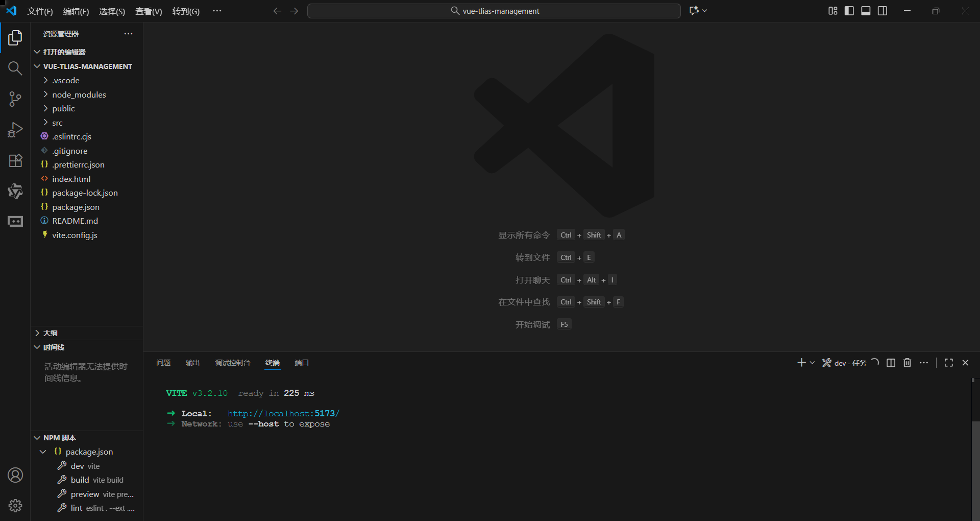This screenshot has width=980, height=521.
Task: Toggle the primary side bar
Action: (x=849, y=11)
